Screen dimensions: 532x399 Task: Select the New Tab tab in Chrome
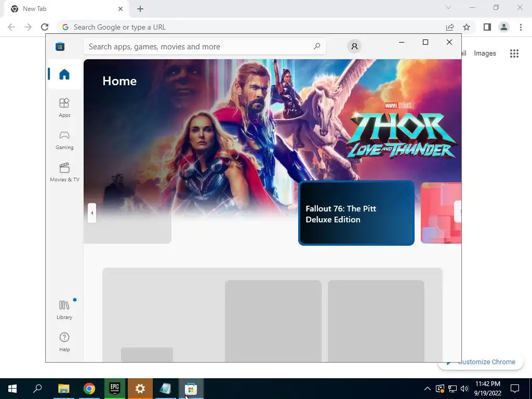66,9
